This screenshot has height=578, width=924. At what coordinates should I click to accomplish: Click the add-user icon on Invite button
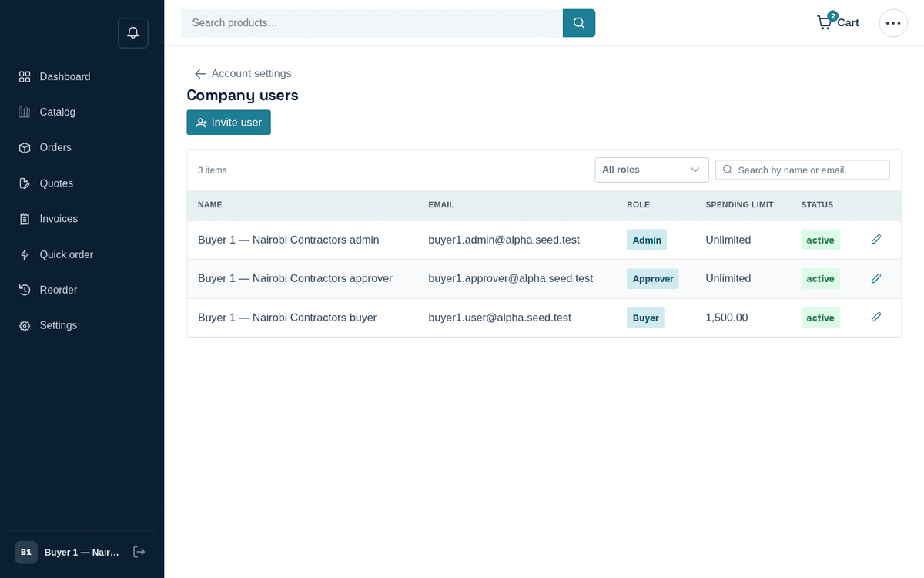(201, 123)
